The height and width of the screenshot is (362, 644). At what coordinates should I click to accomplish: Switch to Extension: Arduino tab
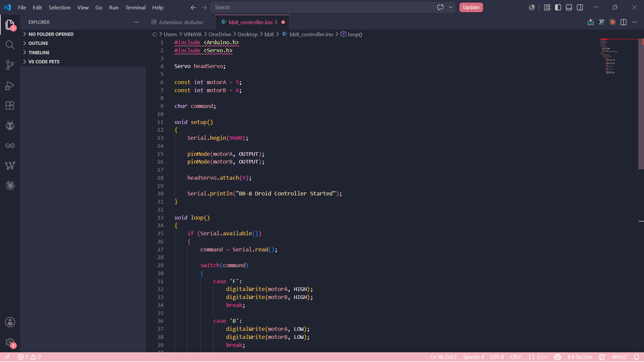(181, 22)
